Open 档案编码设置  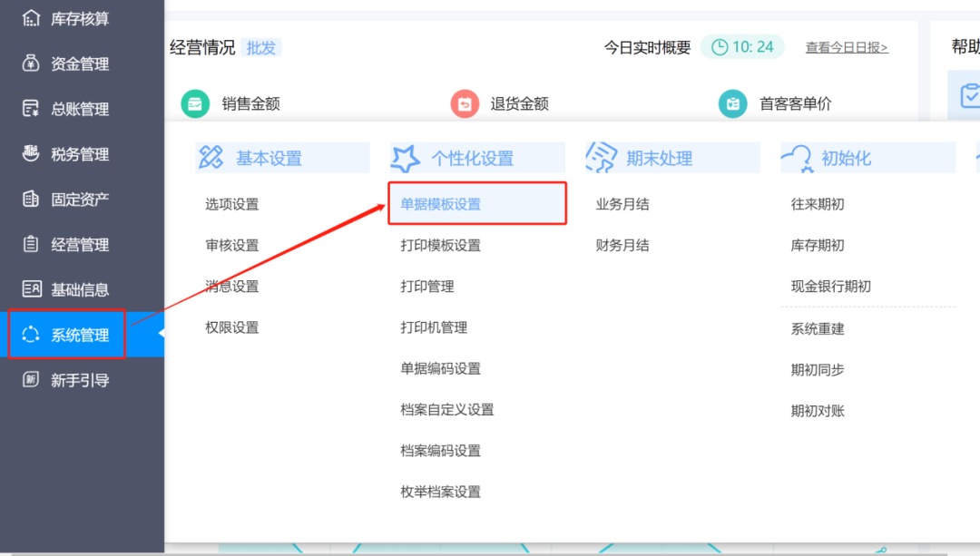point(441,451)
